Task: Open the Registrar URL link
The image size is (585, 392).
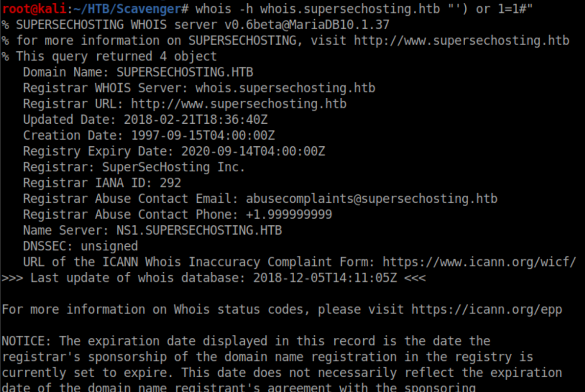Action: tap(238, 104)
